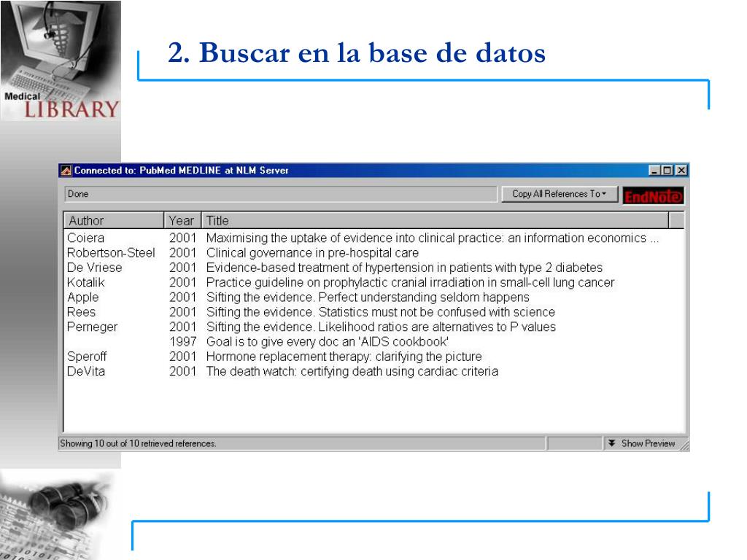Image resolution: width=747 pixels, height=560 pixels.
Task: Click the EndNote window title bar icon
Action: coord(66,171)
